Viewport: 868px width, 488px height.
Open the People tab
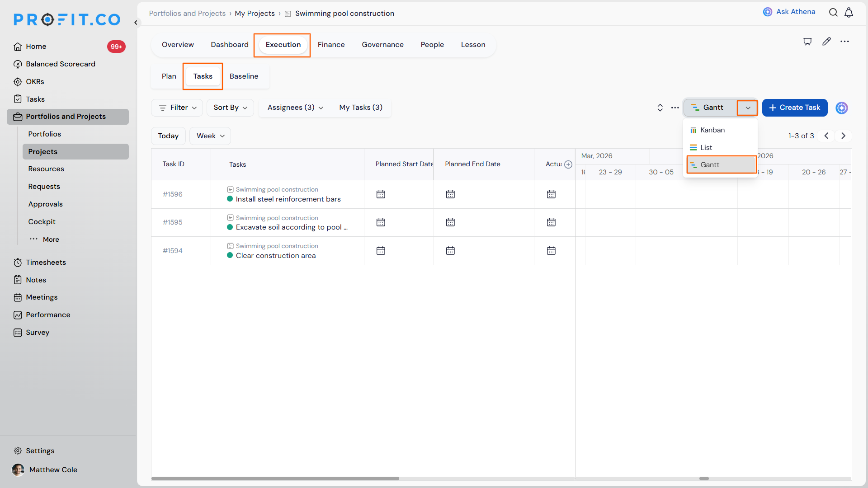[x=432, y=45]
